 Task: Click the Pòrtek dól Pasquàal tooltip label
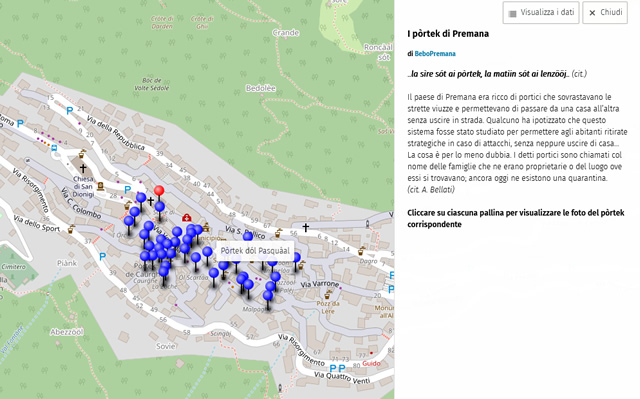(x=255, y=251)
